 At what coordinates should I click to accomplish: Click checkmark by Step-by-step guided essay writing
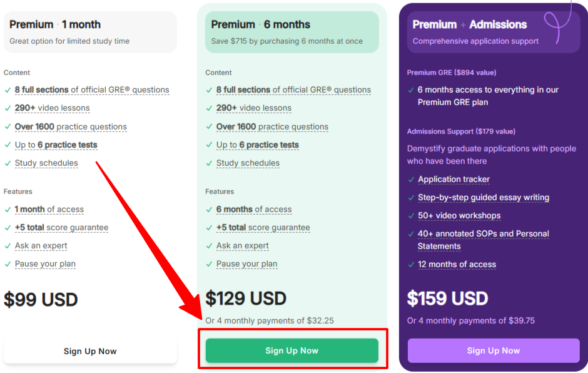pos(411,198)
